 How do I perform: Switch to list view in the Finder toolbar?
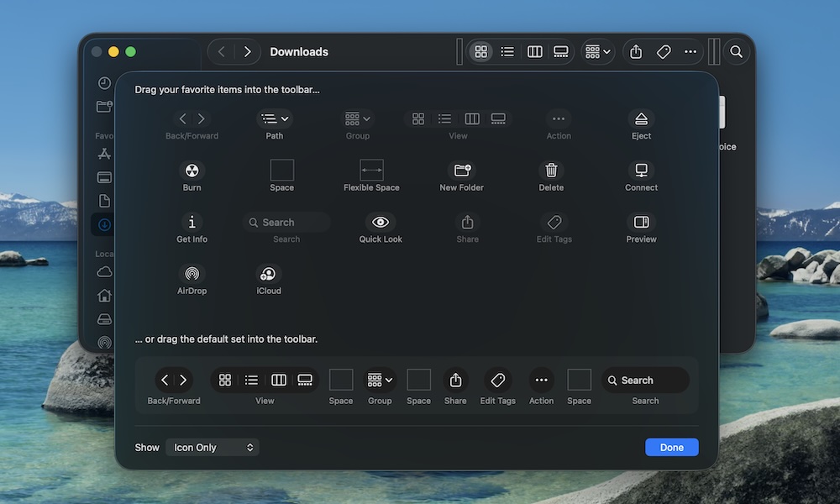coord(507,51)
